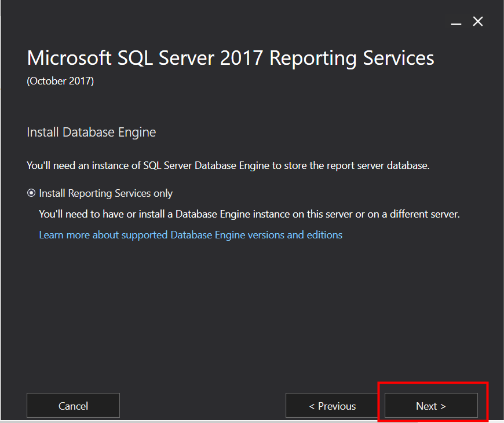
Task: Click the less-than arrow on the Previous button
Action: [312, 406]
